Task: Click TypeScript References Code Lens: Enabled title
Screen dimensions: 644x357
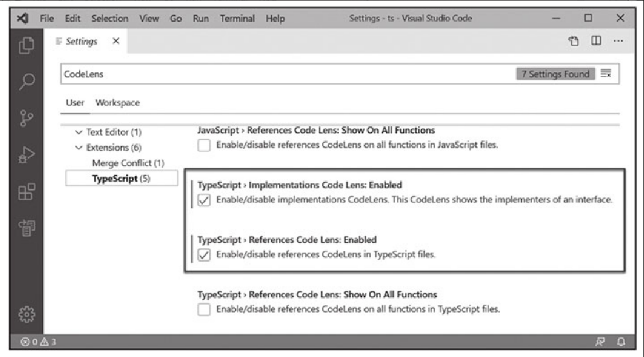Action: pyautogui.click(x=287, y=240)
